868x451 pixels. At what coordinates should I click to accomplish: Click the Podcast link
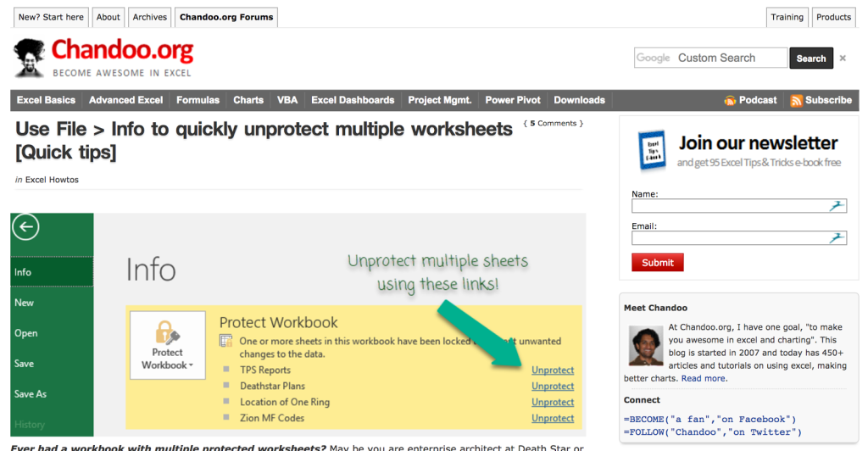(x=757, y=100)
